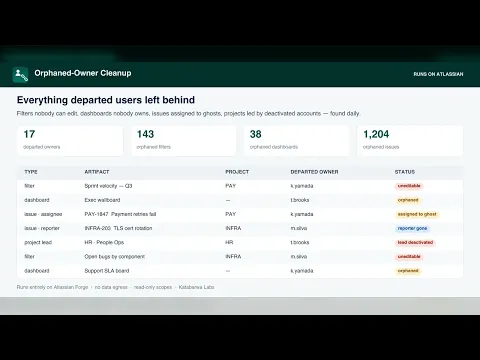Click filter type in Sprint velocity row
Viewport: 480px width, 360px height.
29,186
